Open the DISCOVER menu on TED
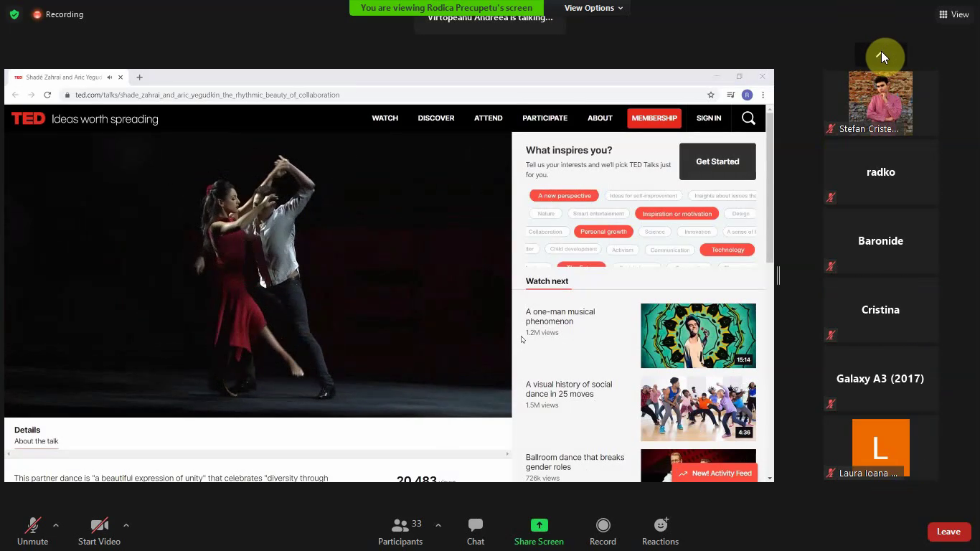This screenshot has width=980, height=551. pos(436,118)
